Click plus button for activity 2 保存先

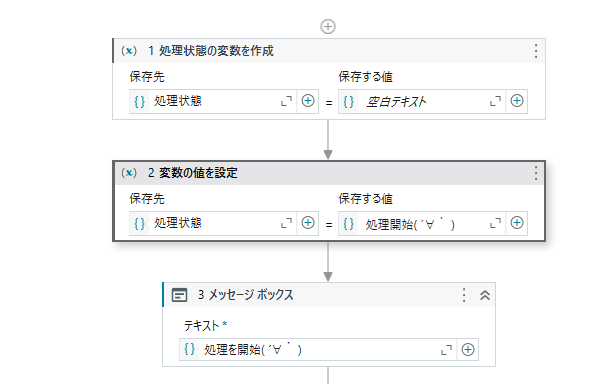click(x=308, y=223)
